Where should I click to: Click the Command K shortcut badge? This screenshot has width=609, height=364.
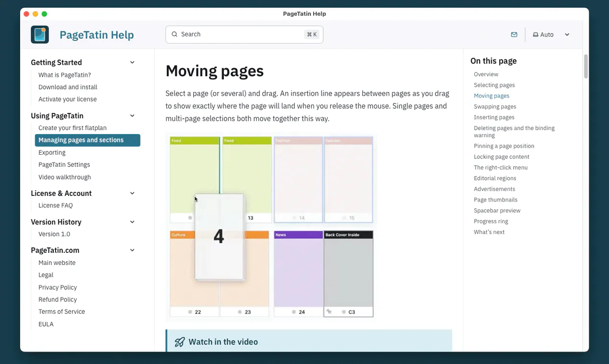point(312,34)
